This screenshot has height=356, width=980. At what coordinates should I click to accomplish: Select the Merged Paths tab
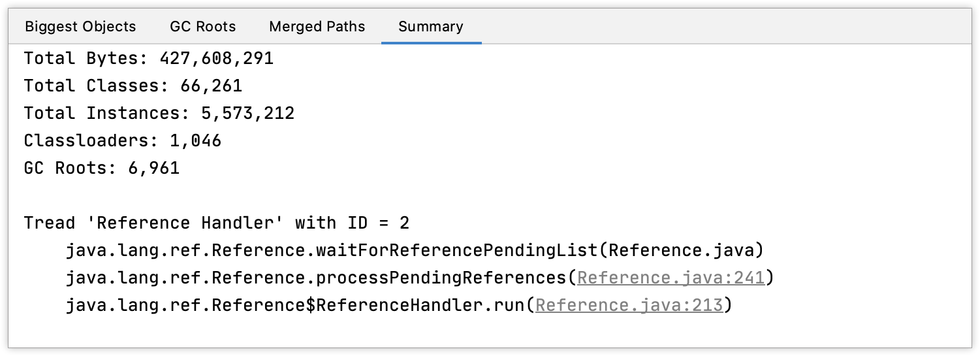click(317, 27)
